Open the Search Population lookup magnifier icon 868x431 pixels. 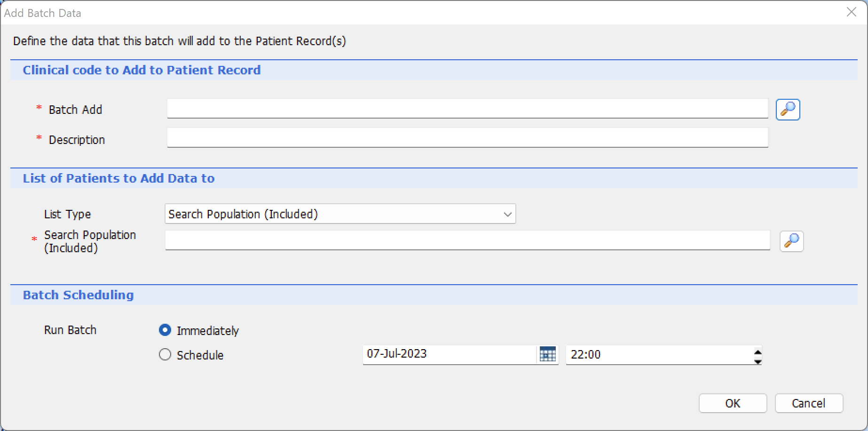point(791,241)
